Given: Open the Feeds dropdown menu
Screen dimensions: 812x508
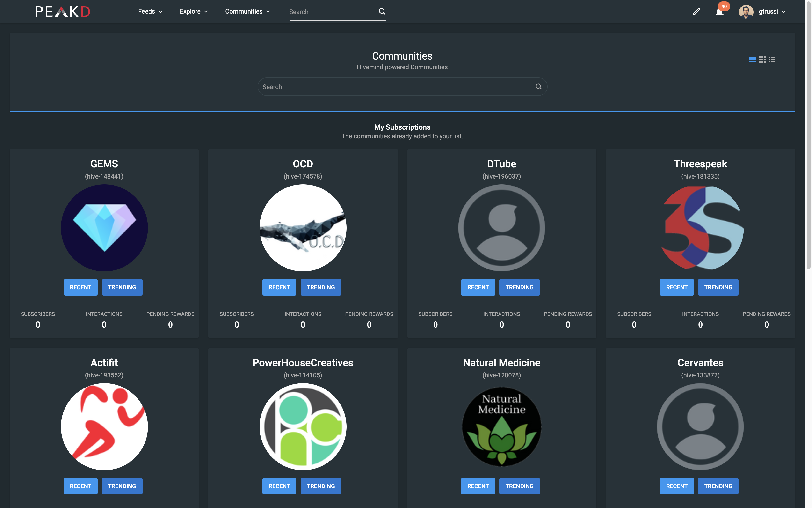Looking at the screenshot, I should pos(150,11).
